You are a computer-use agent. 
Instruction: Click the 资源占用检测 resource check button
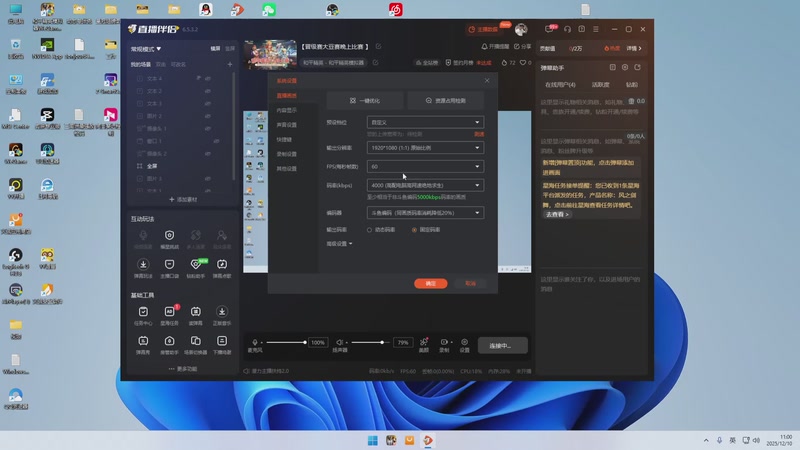445,101
